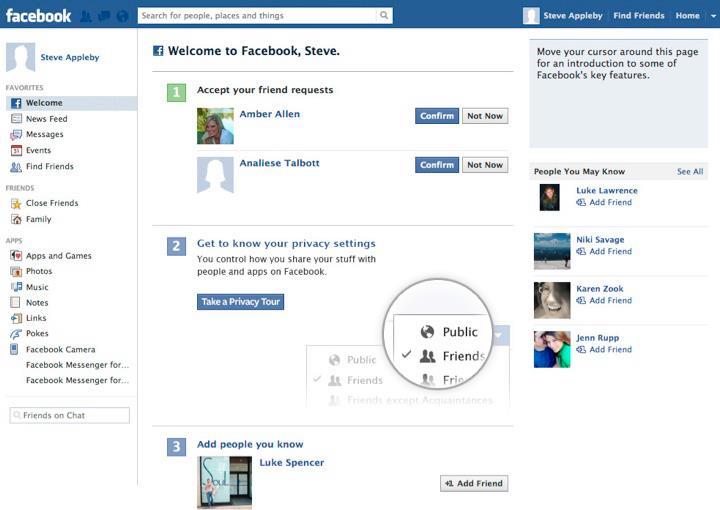Viewport: 720px width, 510px height.
Task: Select checked Friends privacy option
Action: [x=452, y=356]
